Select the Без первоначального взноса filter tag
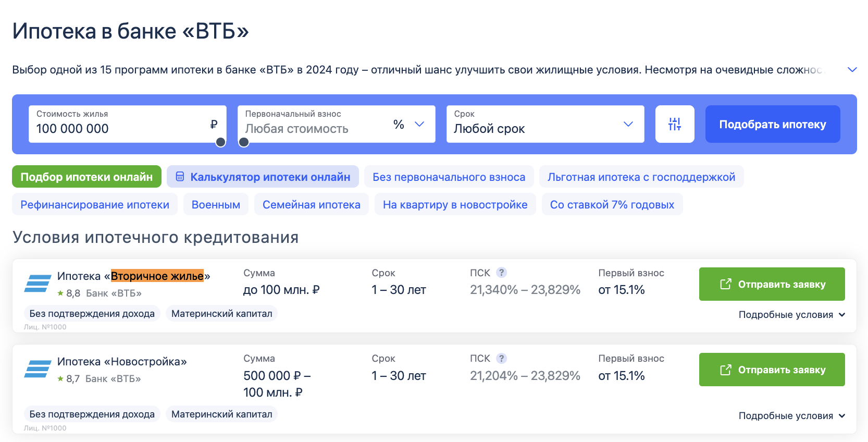Viewport: 868px width, 442px height. click(449, 177)
